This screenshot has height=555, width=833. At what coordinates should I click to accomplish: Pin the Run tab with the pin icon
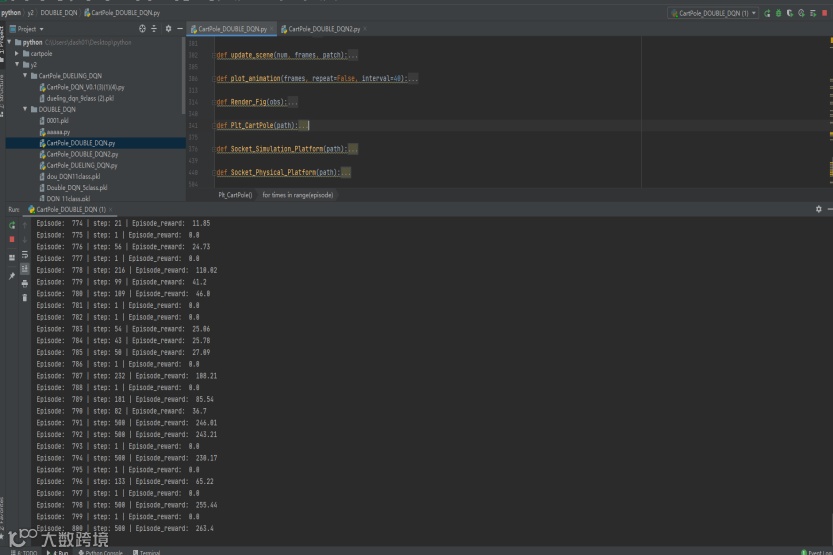pyautogui.click(x=12, y=276)
